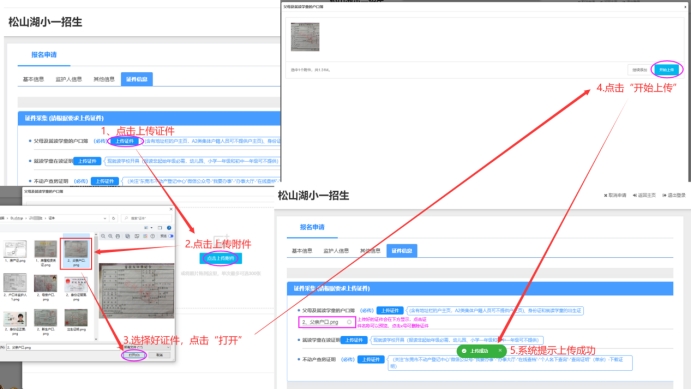Click 上传证件 next to 父母及就读学童的户口簿 in the upper-left form
This screenshot has height=389, width=692.
tap(125, 141)
